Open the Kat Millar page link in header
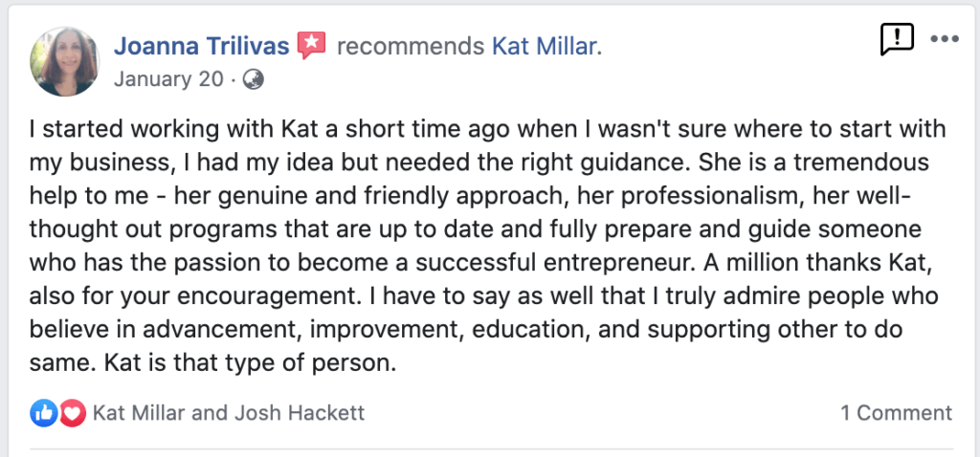Screen dimensions: 980x457 [x=546, y=45]
